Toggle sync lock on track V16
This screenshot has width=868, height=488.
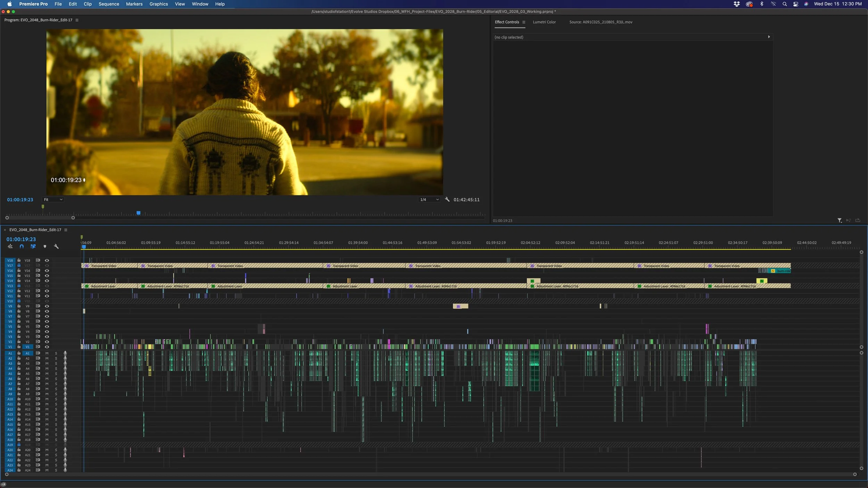click(x=38, y=270)
